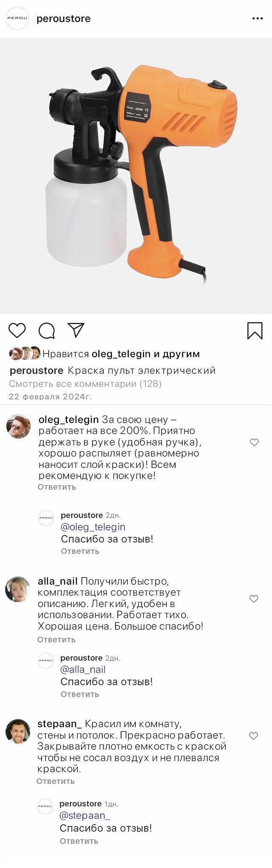Open alla_nail's profile avatar
272x868 pixels.
click(18, 589)
